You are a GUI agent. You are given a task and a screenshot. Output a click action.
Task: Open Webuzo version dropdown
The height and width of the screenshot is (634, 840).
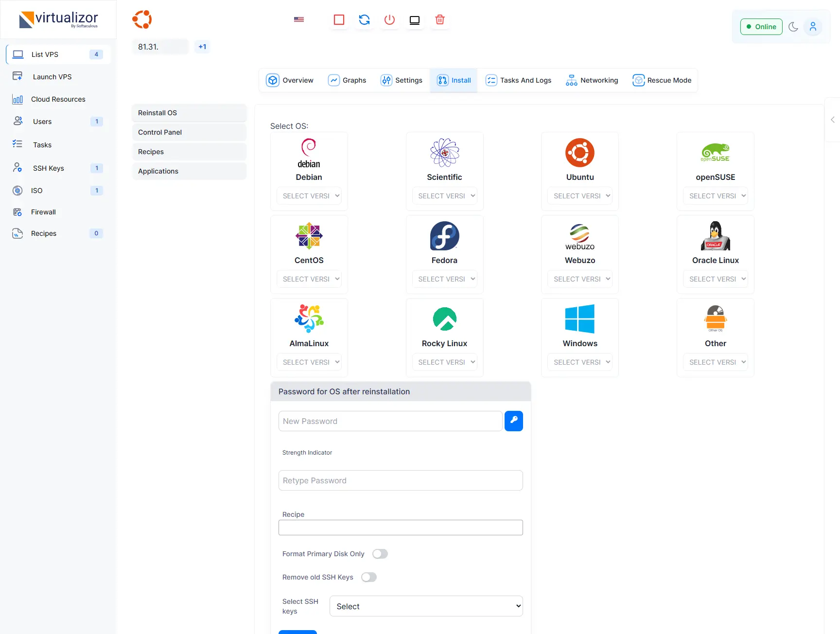(x=580, y=279)
